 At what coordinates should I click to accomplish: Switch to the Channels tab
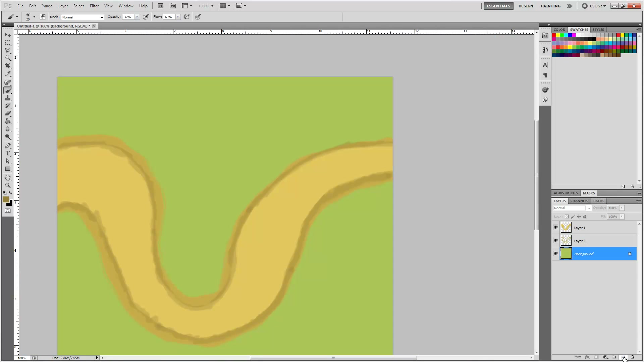579,201
